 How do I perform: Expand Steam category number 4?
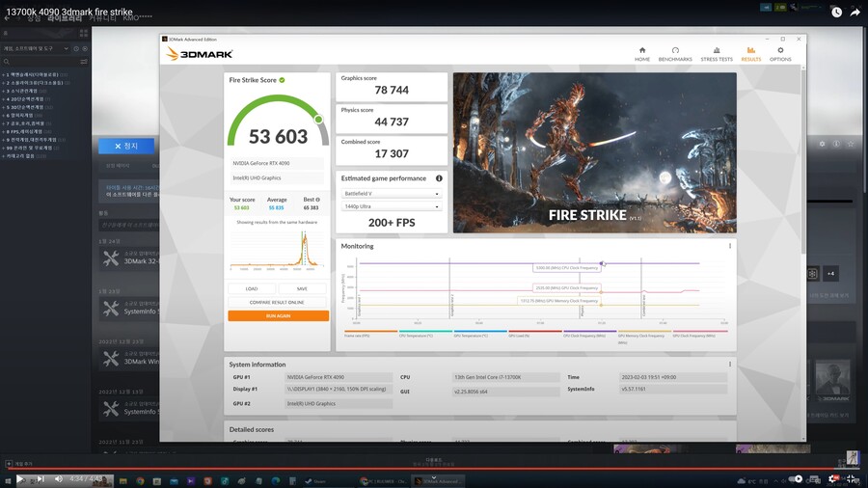[x=3, y=99]
